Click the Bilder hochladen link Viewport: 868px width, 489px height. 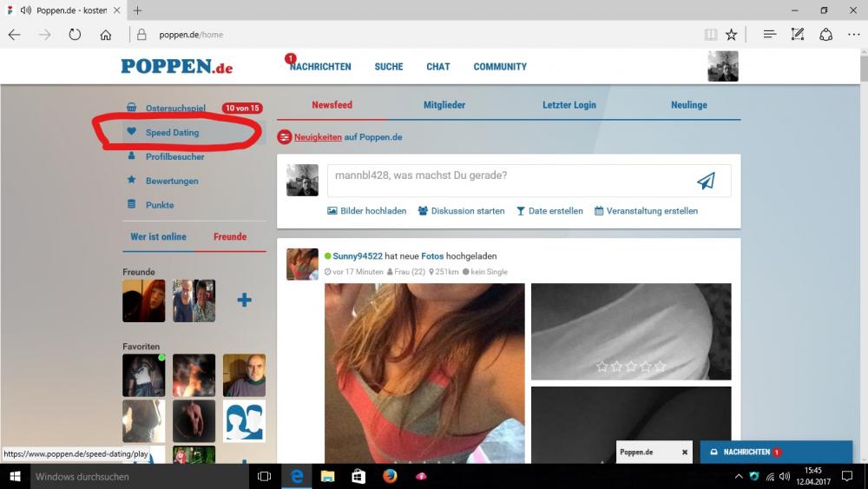(366, 211)
